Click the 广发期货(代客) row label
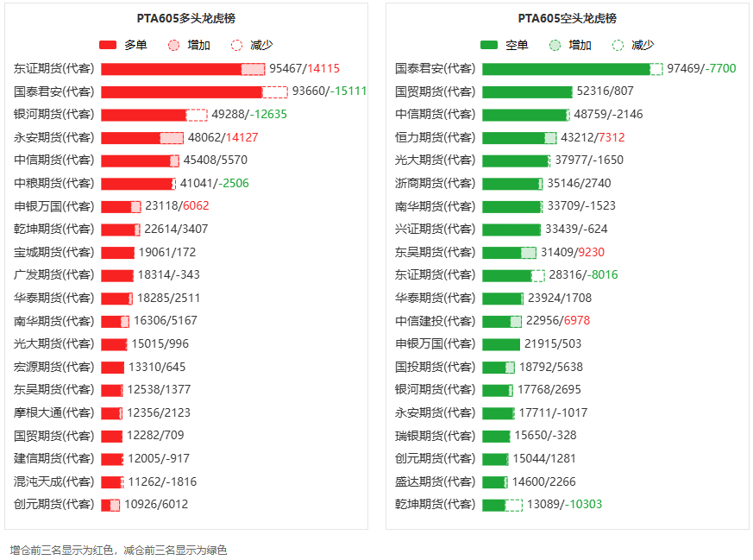The image size is (753, 560). click(x=54, y=274)
